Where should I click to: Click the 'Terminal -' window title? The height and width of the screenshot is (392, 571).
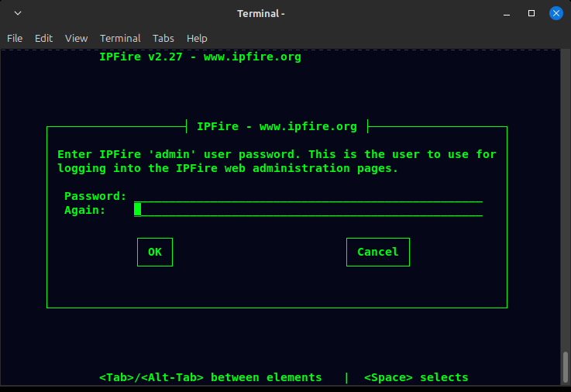(x=261, y=13)
